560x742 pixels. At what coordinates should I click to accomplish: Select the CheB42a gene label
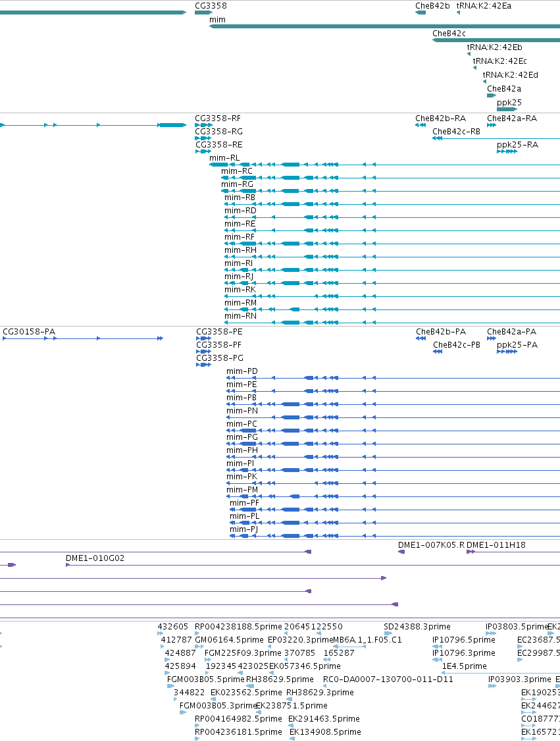(x=503, y=88)
